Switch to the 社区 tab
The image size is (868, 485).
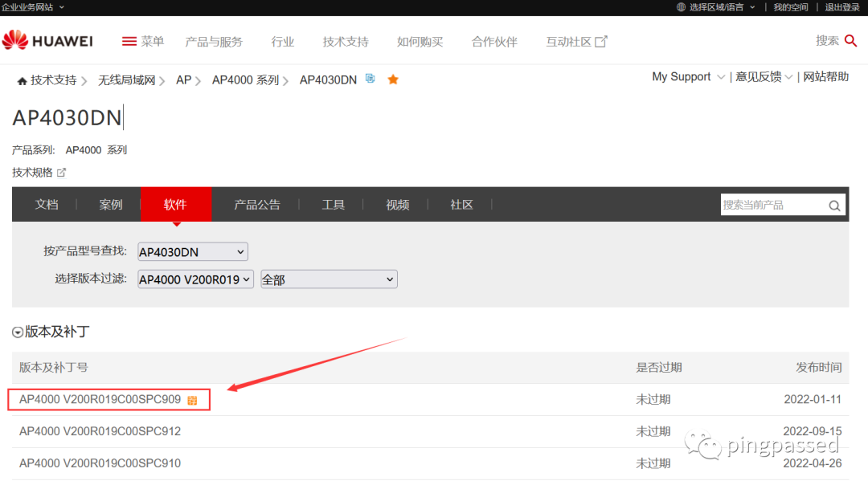tap(461, 205)
